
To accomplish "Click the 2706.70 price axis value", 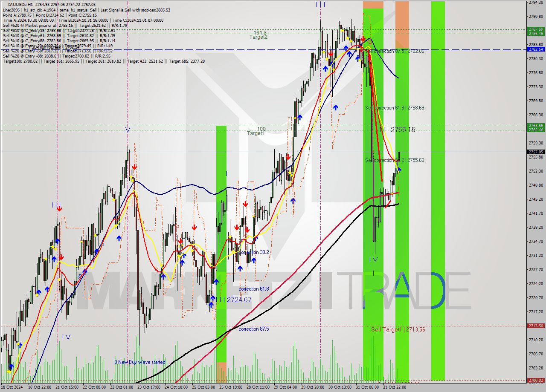I will 536,354.
